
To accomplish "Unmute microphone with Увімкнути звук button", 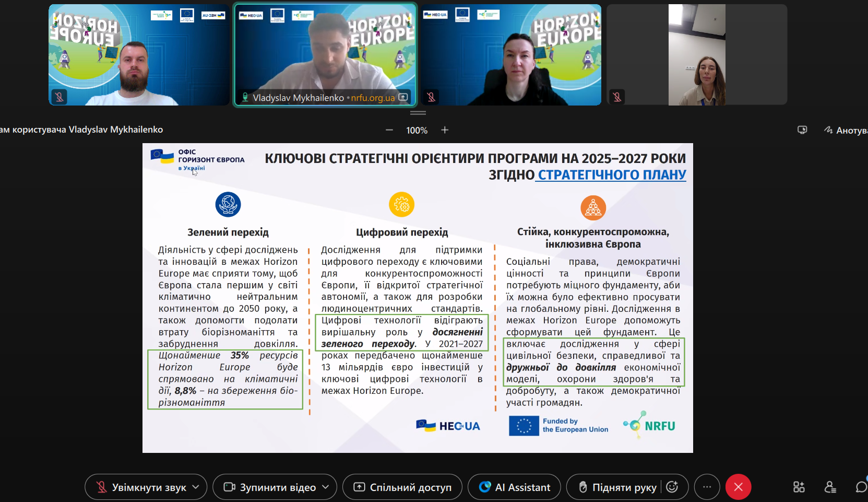I will click(141, 487).
